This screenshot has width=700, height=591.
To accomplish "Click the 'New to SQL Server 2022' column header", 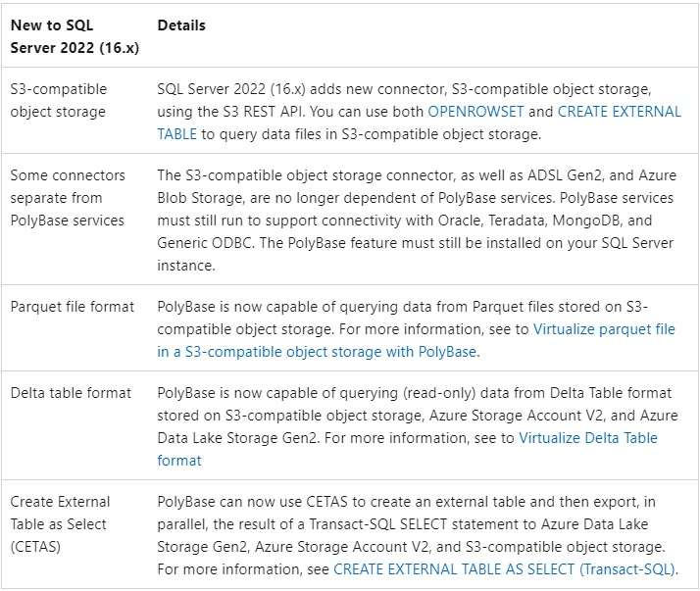I will coord(59,36).
